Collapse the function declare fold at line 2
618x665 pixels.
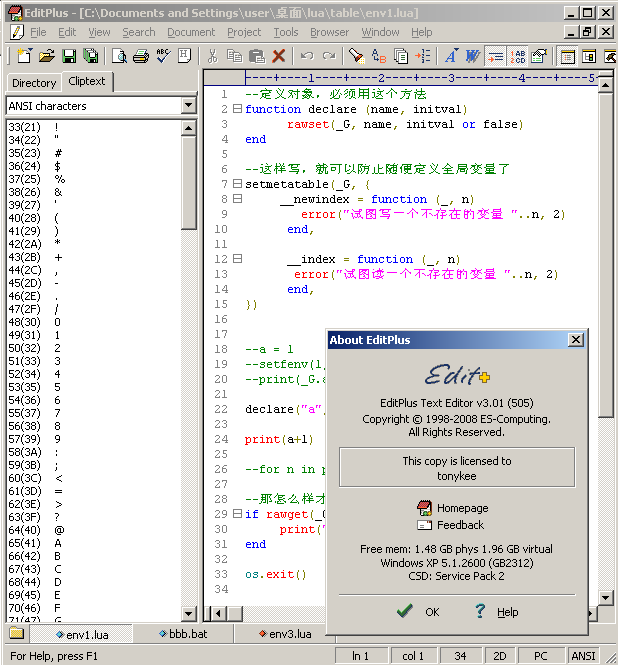[x=238, y=109]
